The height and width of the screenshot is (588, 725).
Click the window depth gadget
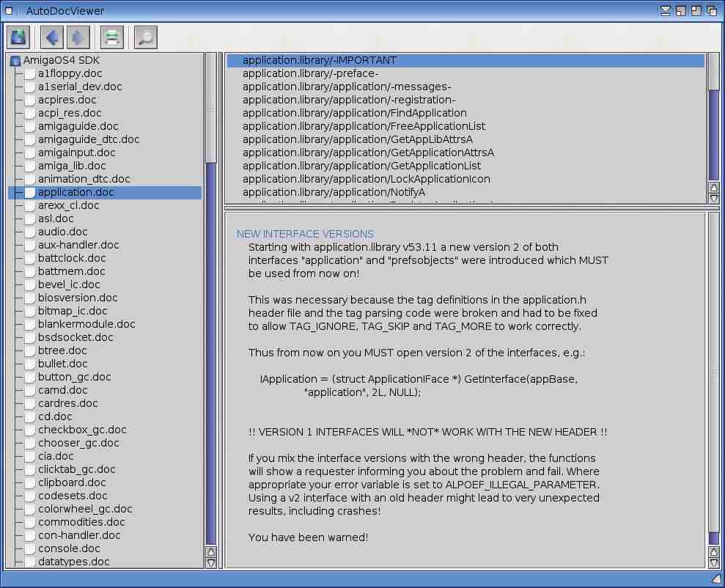click(x=711, y=11)
